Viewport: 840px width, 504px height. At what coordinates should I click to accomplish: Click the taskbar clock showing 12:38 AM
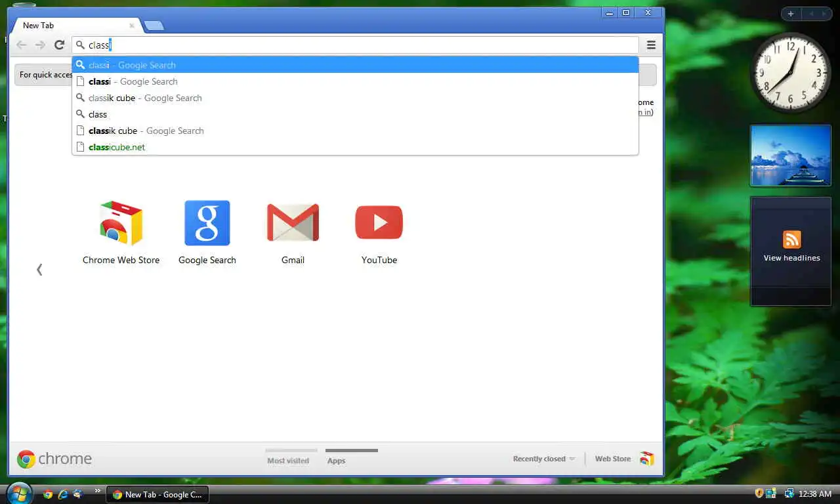pyautogui.click(x=815, y=494)
